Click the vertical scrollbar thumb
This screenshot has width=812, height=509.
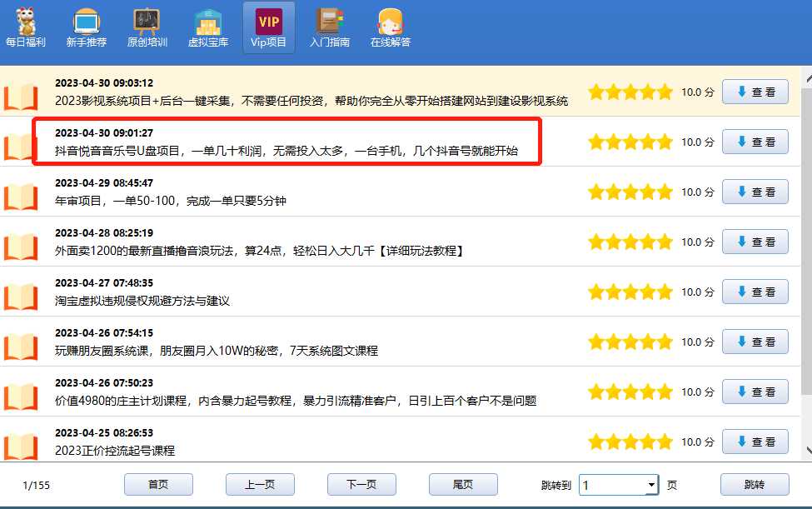[806, 241]
